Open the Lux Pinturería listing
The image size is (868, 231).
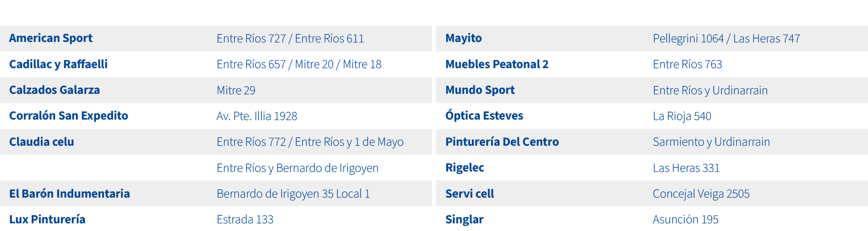(47, 219)
